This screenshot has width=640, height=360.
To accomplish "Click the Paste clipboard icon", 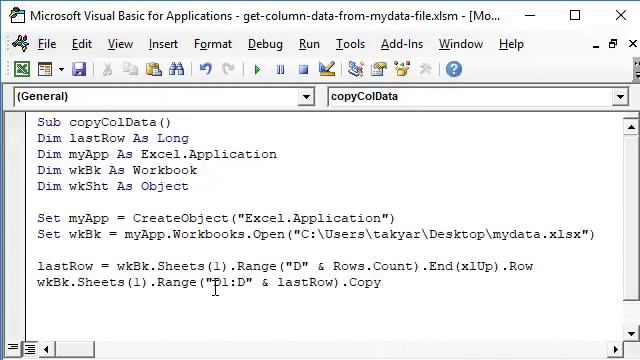I will pyautogui.click(x=153, y=69).
